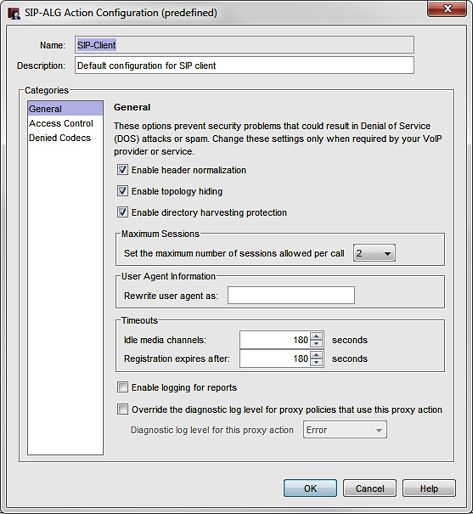The width and height of the screenshot is (473, 514).
Task: Disable directory harvesting protection checkbox
Action: point(122,212)
